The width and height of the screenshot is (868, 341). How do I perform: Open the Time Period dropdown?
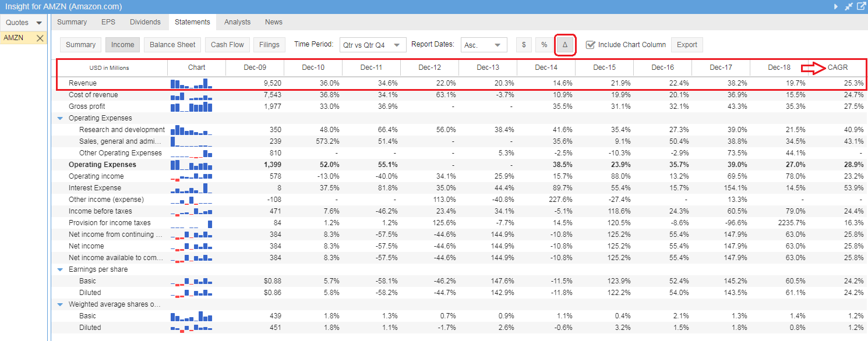point(373,45)
